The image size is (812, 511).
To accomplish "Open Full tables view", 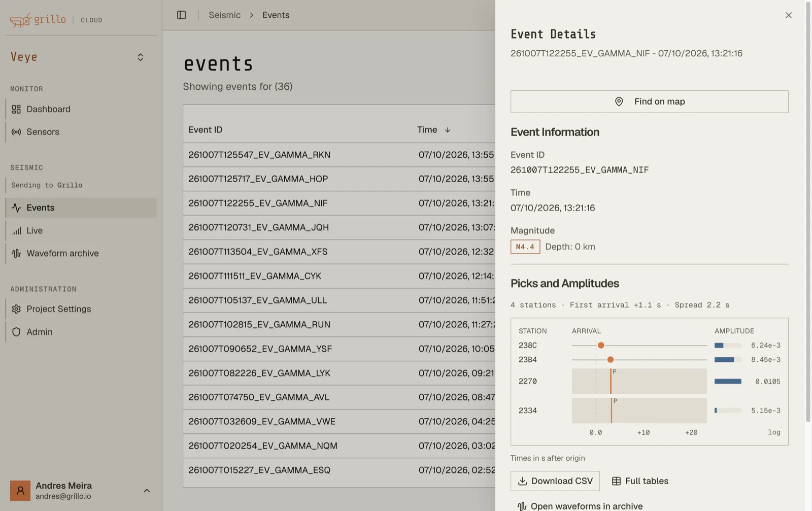I will click(x=640, y=481).
